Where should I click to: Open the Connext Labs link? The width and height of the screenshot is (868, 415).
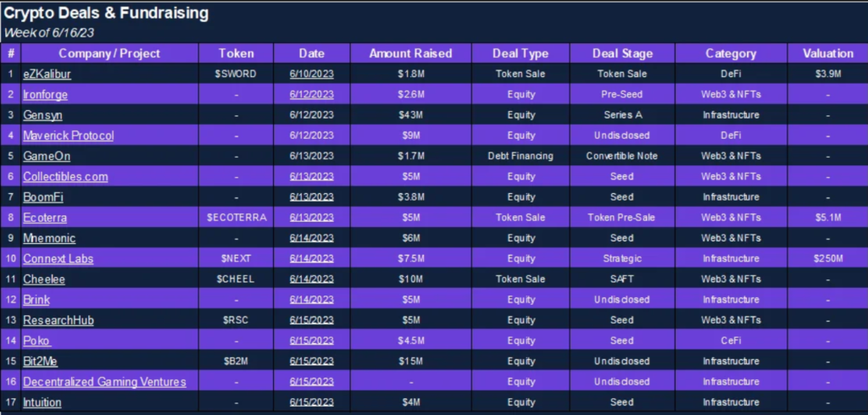point(58,258)
